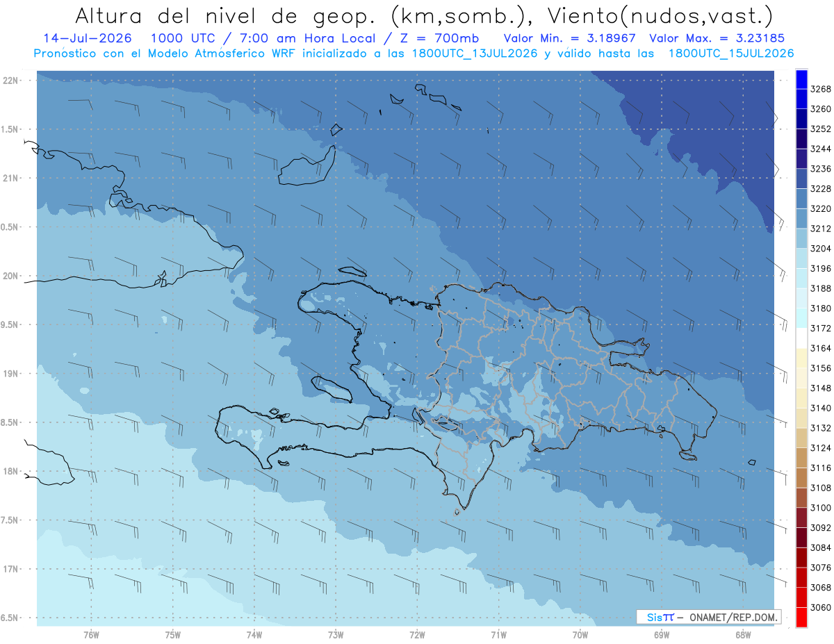
Task: Click legend value 3212
Action: pos(820,229)
